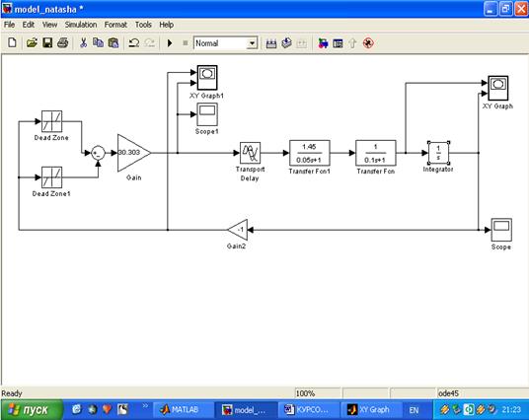
Task: Click the New model toolbar icon
Action: coord(12,43)
